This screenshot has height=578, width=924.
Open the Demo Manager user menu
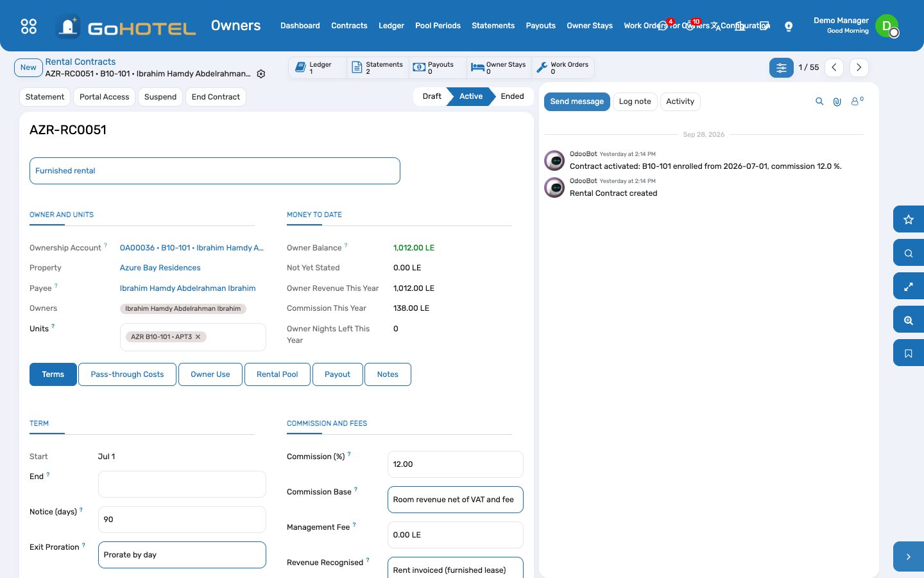[856, 26]
